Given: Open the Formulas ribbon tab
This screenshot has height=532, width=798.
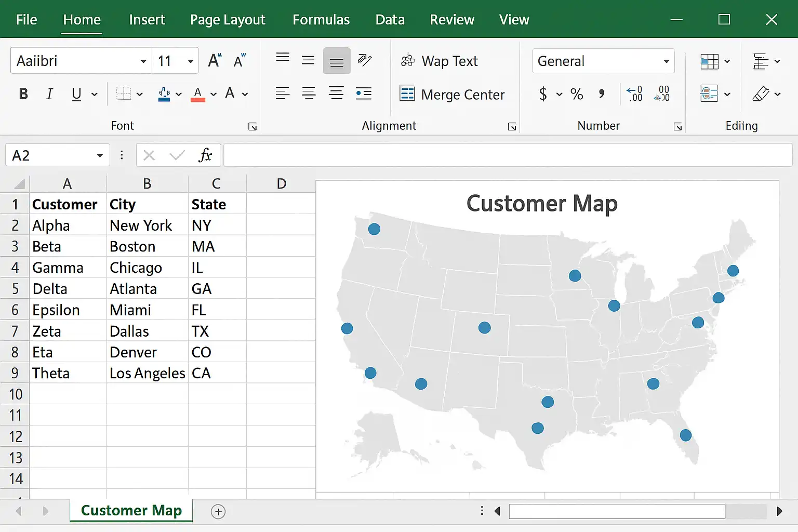Looking at the screenshot, I should pyautogui.click(x=321, y=20).
